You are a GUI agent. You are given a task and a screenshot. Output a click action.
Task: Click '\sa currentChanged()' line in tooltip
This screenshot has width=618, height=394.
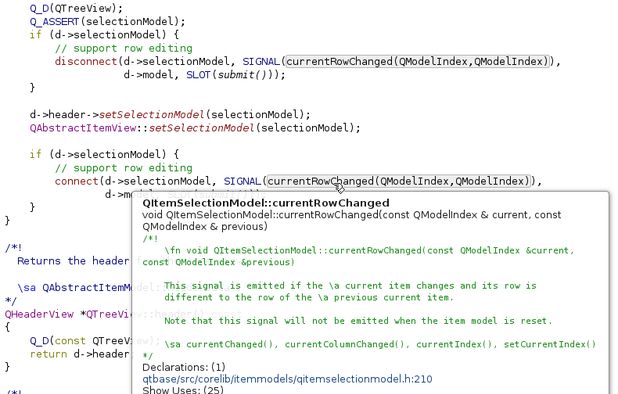380,344
